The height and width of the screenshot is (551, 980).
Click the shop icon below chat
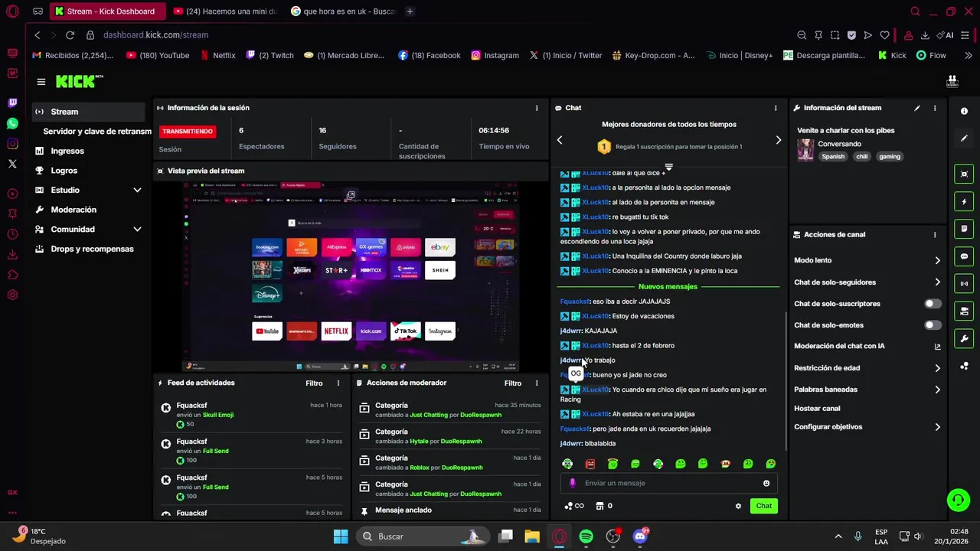600,506
